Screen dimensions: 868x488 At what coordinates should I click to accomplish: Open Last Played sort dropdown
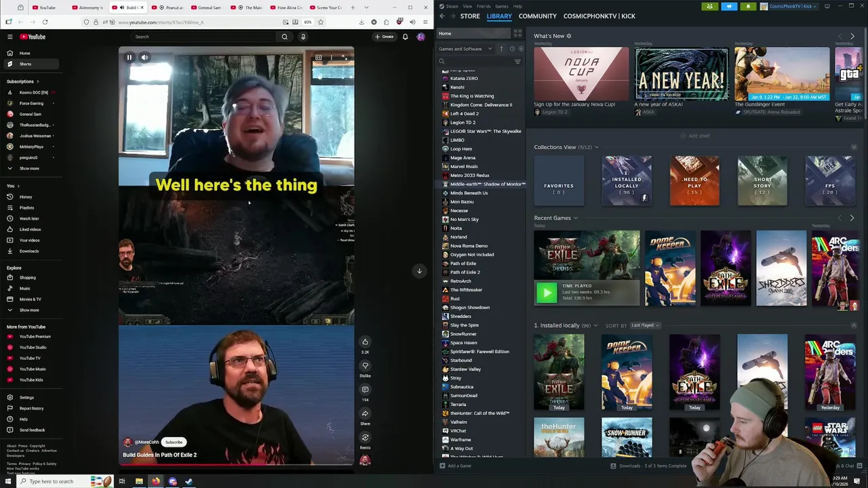(x=644, y=325)
